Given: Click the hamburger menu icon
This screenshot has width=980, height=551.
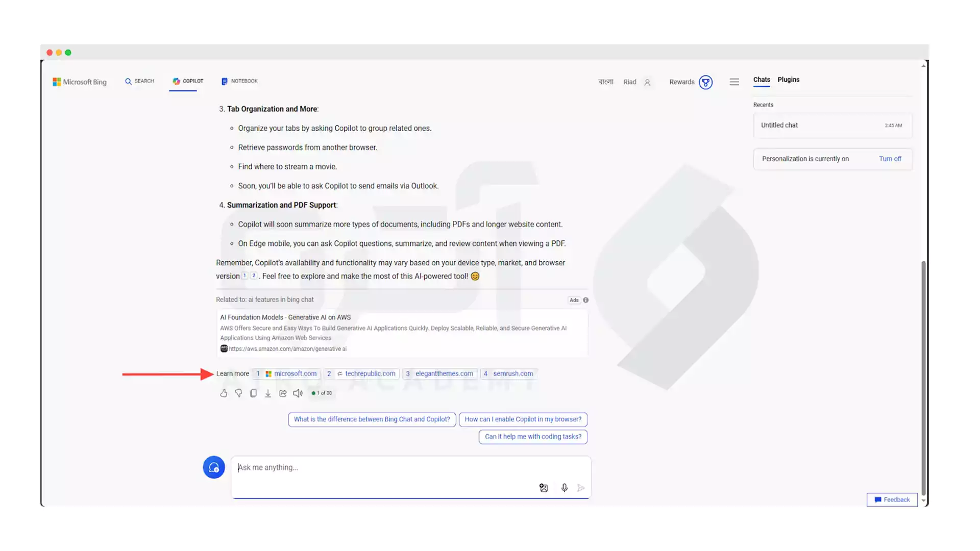Looking at the screenshot, I should click(x=734, y=81).
